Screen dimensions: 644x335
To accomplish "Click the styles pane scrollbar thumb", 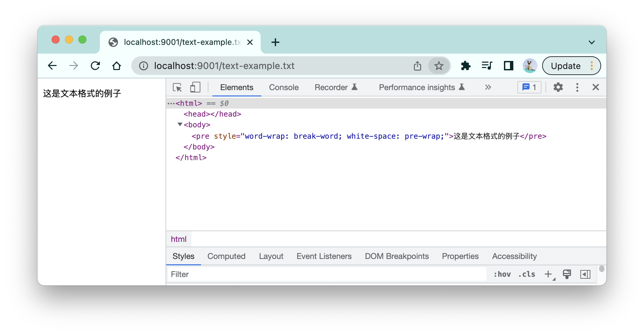I will pyautogui.click(x=602, y=269).
